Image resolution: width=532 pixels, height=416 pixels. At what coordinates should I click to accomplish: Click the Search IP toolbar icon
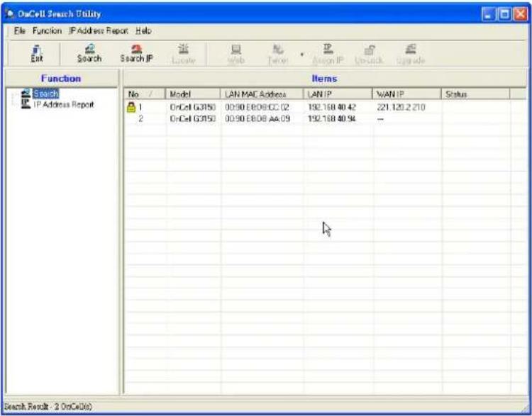click(136, 54)
